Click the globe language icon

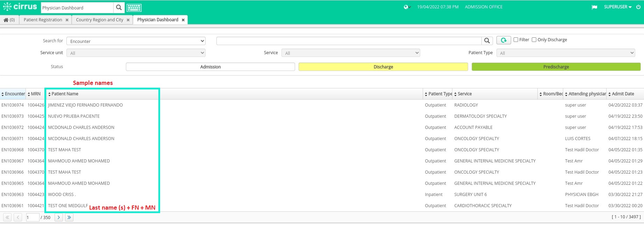click(407, 7)
